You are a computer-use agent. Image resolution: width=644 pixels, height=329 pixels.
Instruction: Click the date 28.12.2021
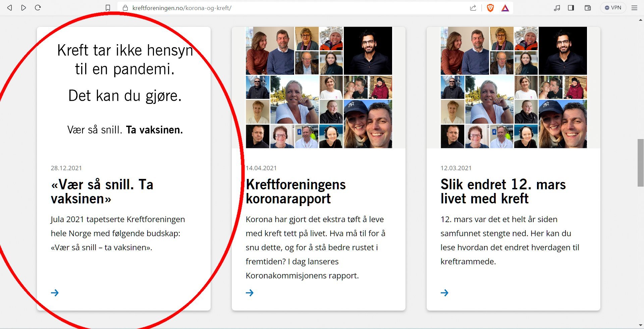pos(66,168)
